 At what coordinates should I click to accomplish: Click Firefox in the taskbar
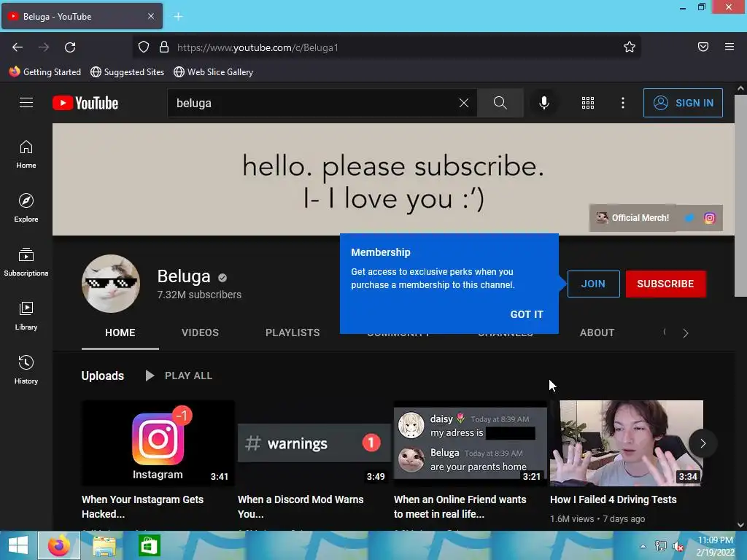pyautogui.click(x=59, y=545)
